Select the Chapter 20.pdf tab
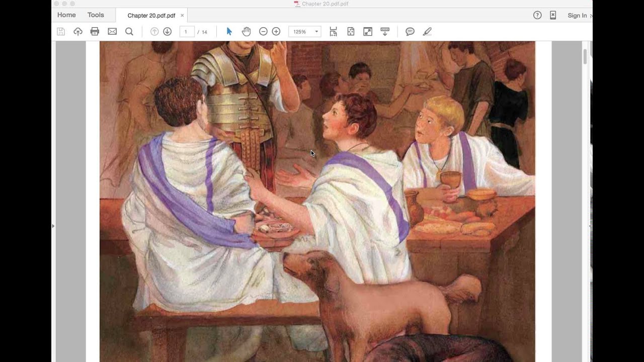This screenshot has height=362, width=644. (x=151, y=16)
